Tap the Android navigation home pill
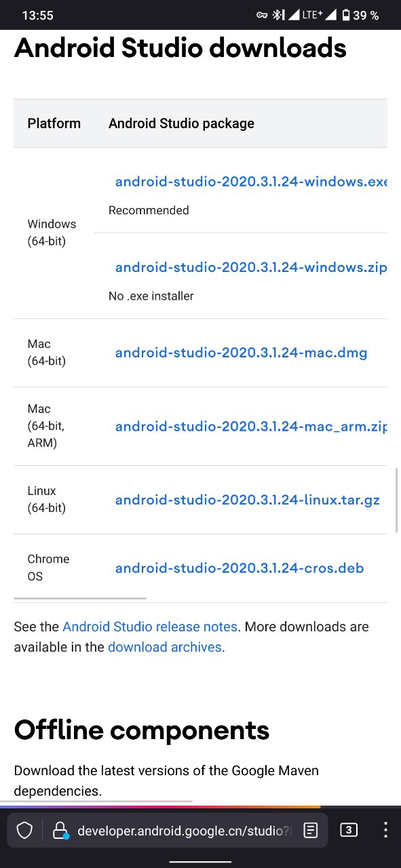The image size is (401, 868). (x=200, y=861)
